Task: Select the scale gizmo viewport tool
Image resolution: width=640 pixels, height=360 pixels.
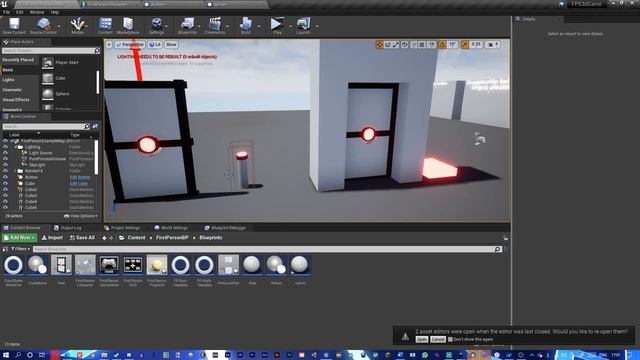Action: click(396, 44)
